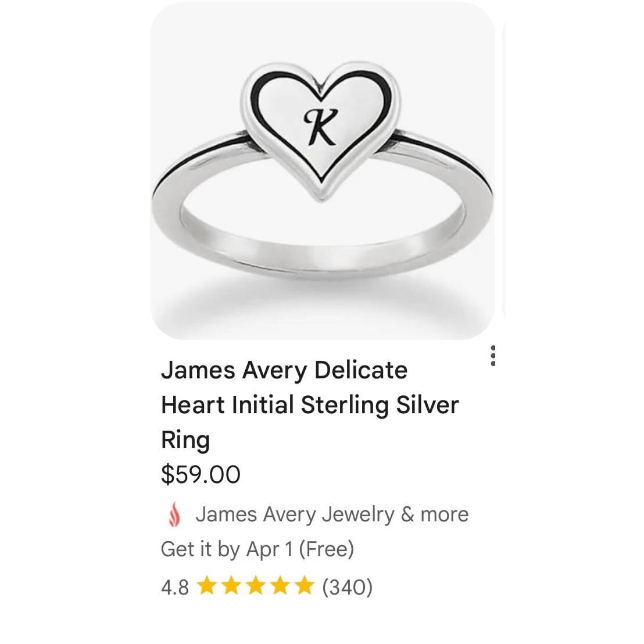Click the Get it by Apr 1 delivery text

click(227, 549)
